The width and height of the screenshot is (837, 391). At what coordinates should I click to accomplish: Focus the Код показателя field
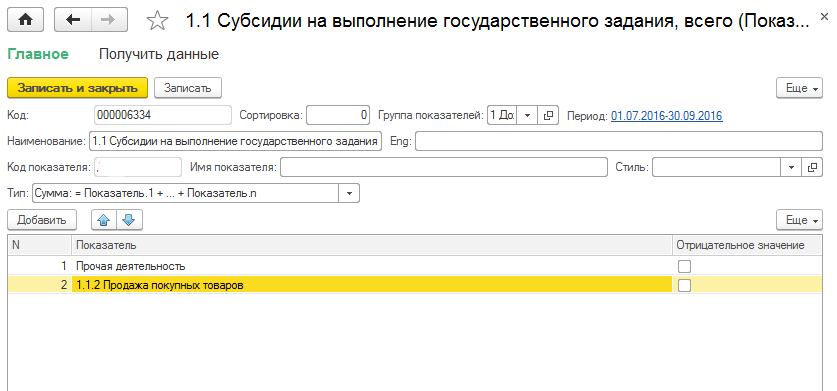pyautogui.click(x=138, y=167)
